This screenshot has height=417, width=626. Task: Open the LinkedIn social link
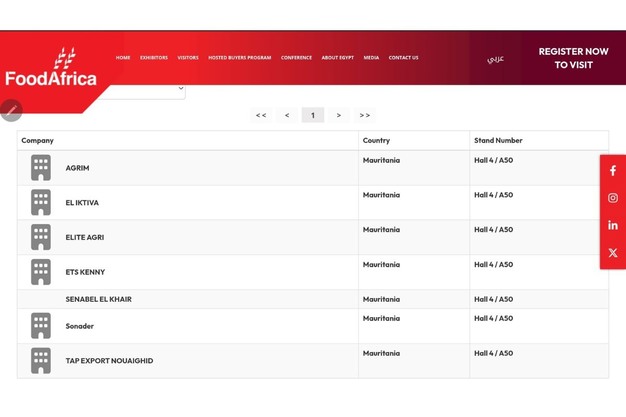click(x=612, y=225)
